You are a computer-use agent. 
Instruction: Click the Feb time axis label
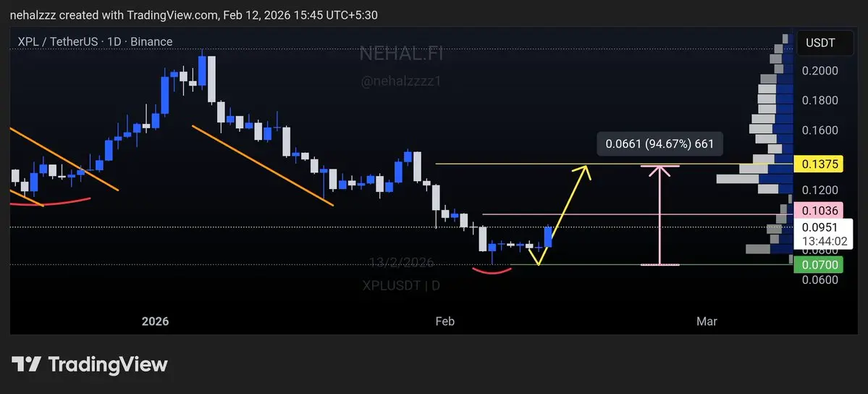[445, 322]
